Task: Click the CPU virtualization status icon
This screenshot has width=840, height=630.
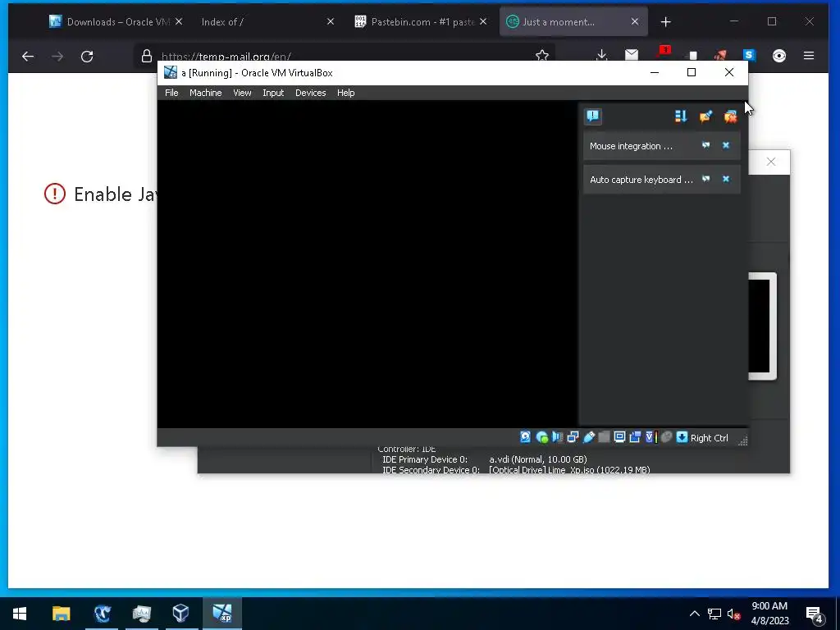Action: 651,437
